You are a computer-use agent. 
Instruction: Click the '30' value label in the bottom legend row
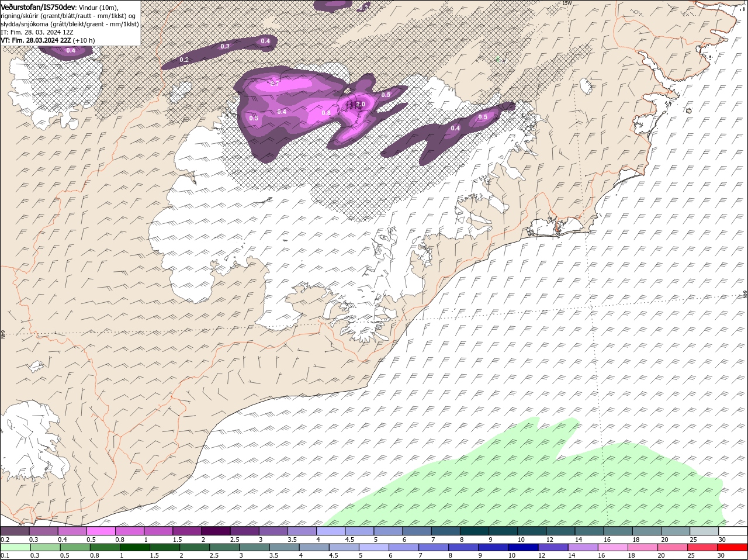point(721,555)
